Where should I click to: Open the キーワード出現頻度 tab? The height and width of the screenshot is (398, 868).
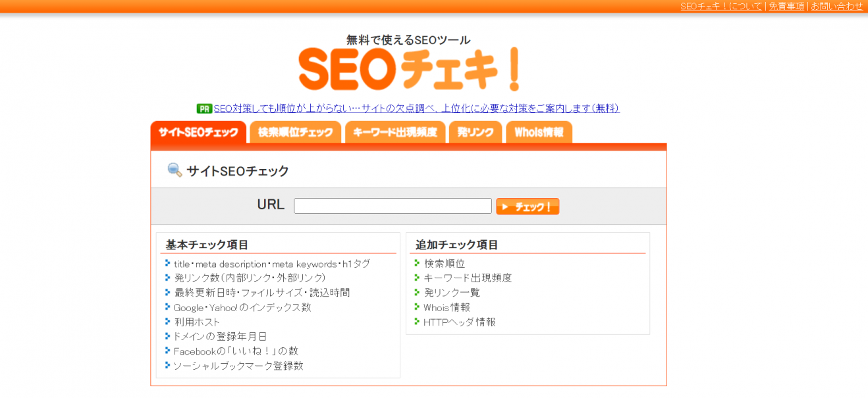click(x=394, y=132)
